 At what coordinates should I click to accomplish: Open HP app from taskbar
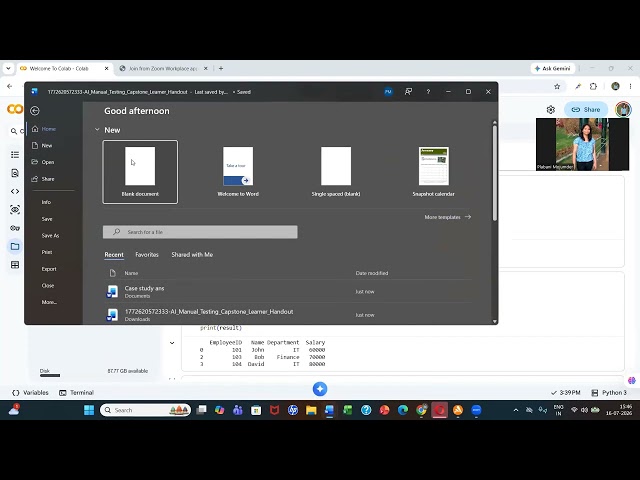pyautogui.click(x=293, y=410)
